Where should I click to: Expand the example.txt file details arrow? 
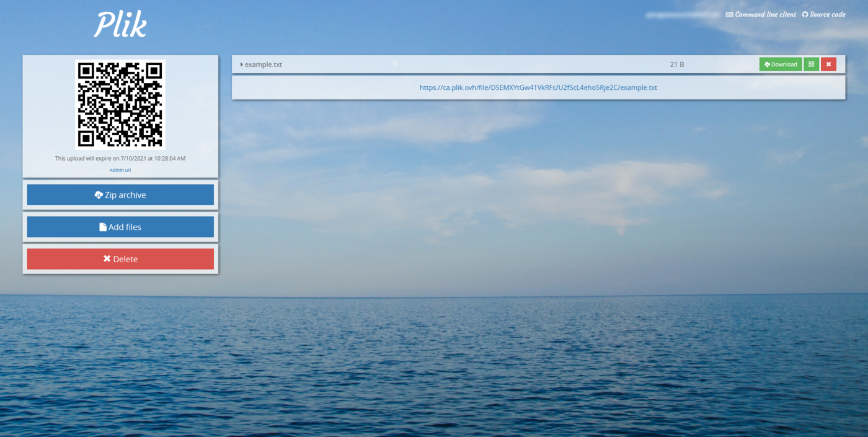[241, 64]
